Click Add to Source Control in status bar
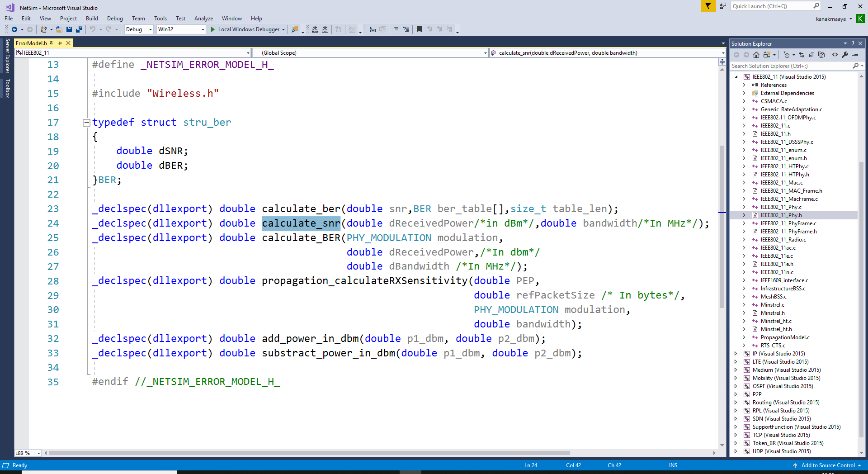 [x=827, y=465]
